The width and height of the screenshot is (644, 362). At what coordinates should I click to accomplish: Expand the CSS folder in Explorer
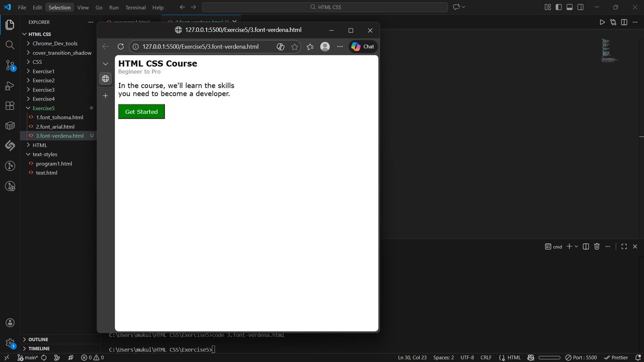(x=37, y=62)
